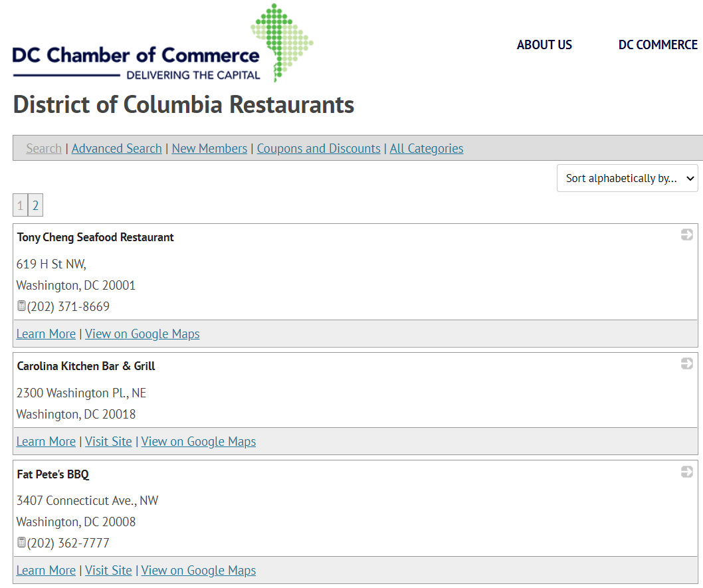
Task: Click phone icon beside (202) 362-7777
Action: coord(21,543)
